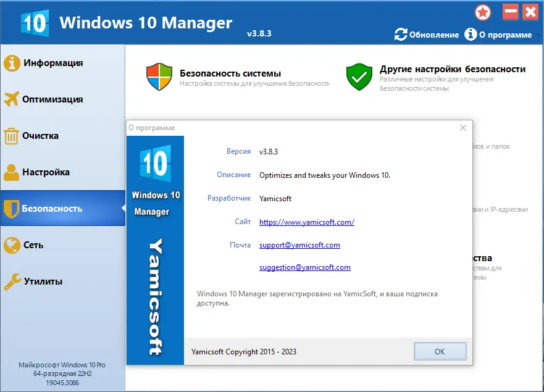
Task: Click the Yamicsoft developer name
Action: 275,198
